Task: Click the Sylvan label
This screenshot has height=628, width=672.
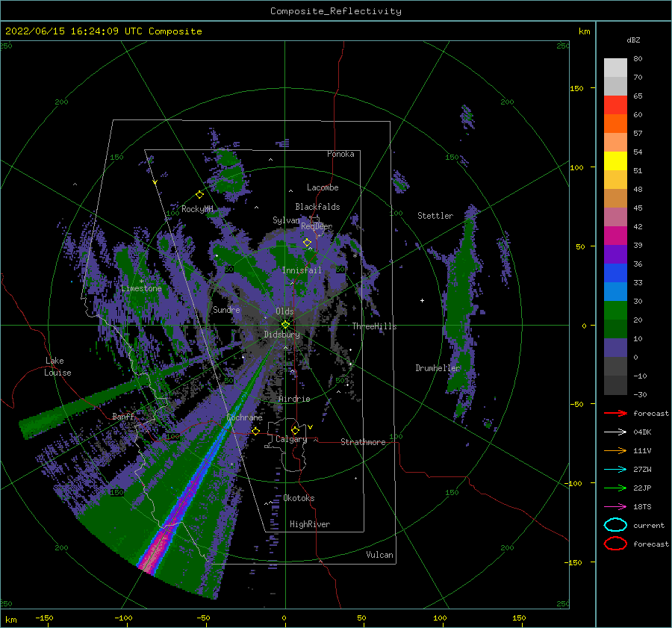Action: coord(286,220)
